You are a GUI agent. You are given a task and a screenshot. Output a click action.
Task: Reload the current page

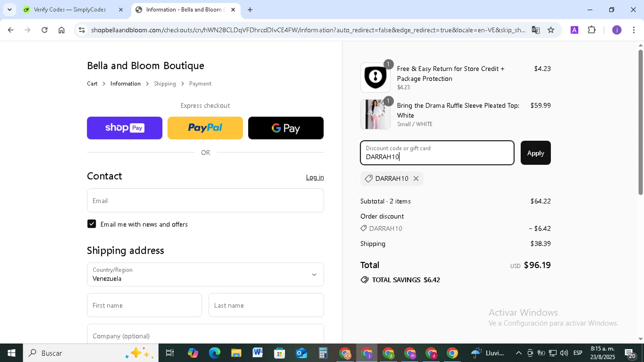(x=44, y=30)
